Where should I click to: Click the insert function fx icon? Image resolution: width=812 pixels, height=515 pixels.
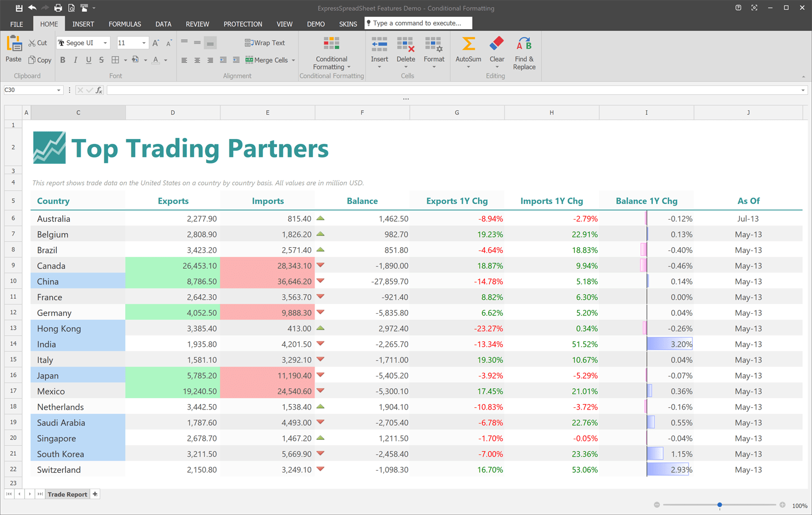tap(99, 90)
